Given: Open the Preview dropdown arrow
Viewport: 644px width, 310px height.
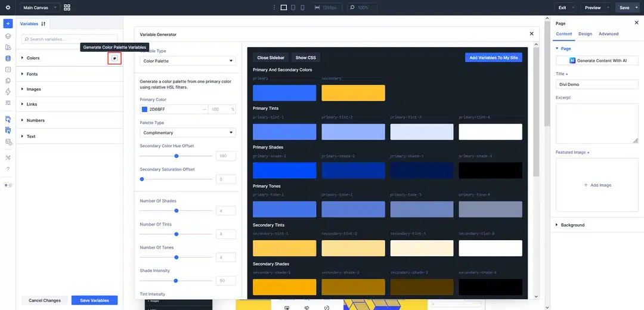Looking at the screenshot, I should (x=608, y=7).
